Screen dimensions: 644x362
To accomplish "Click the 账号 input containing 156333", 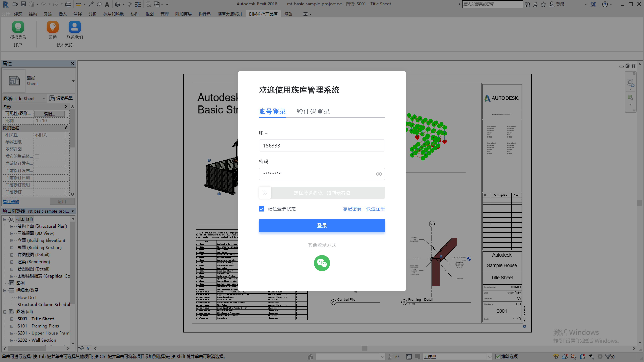I will (x=322, y=145).
